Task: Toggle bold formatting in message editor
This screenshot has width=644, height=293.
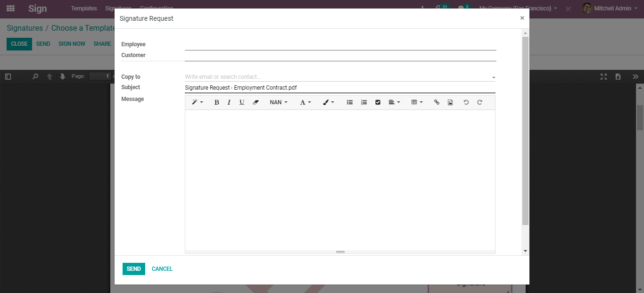Action: [x=216, y=102]
